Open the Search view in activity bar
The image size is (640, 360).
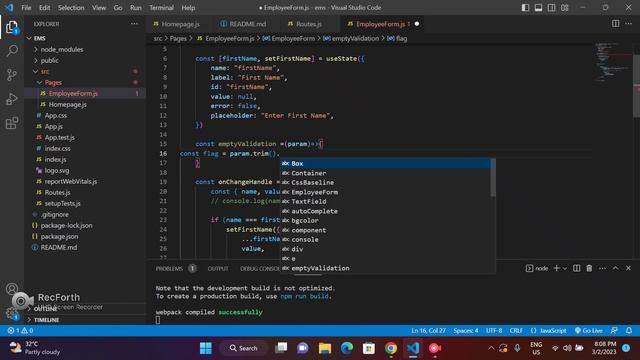tap(12, 51)
